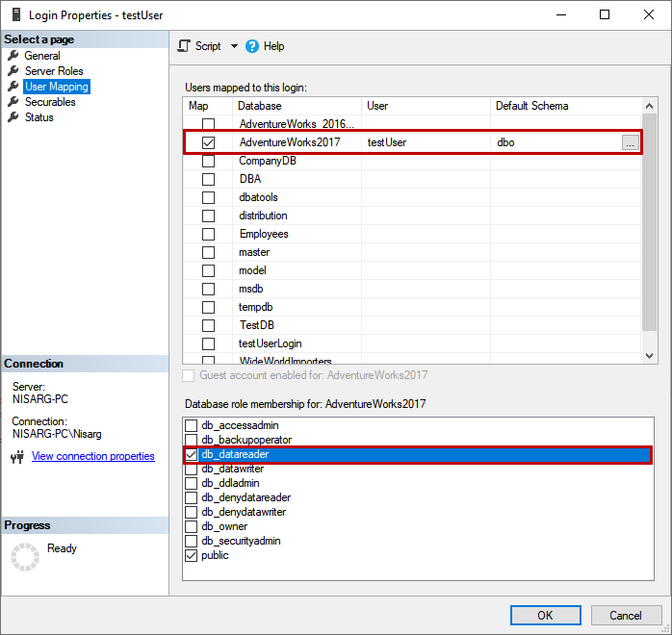
Task: Check the master database box
Action: point(208,252)
